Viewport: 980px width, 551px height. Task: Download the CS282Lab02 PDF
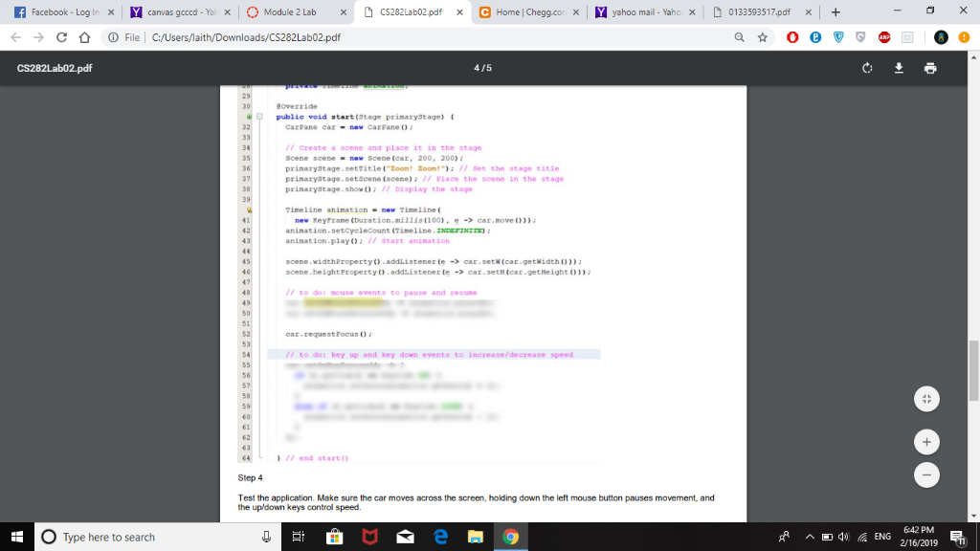tap(899, 68)
